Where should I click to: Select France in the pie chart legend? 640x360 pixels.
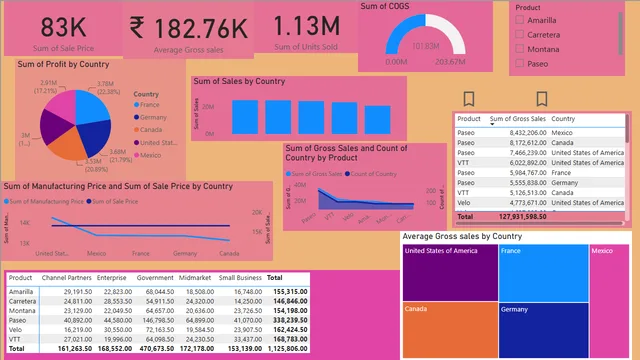click(x=147, y=105)
